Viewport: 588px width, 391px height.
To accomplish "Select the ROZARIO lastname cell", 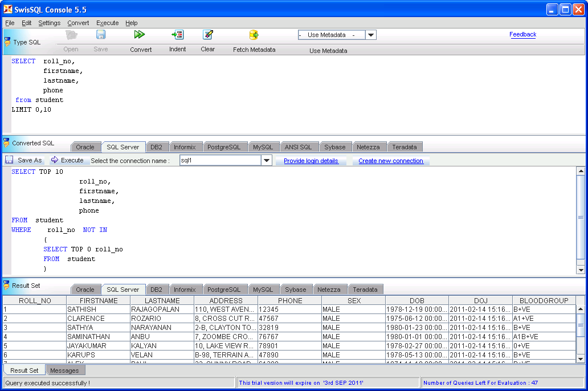I will pyautogui.click(x=162, y=319).
